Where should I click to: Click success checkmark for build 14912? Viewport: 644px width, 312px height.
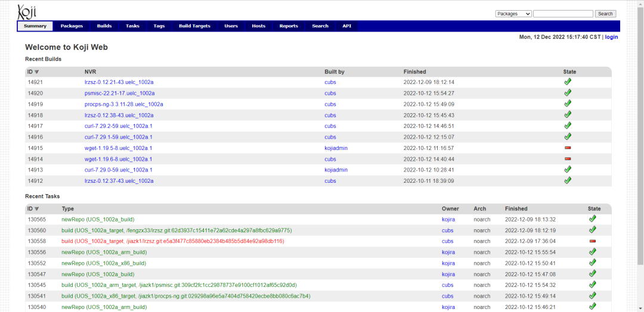(x=568, y=180)
